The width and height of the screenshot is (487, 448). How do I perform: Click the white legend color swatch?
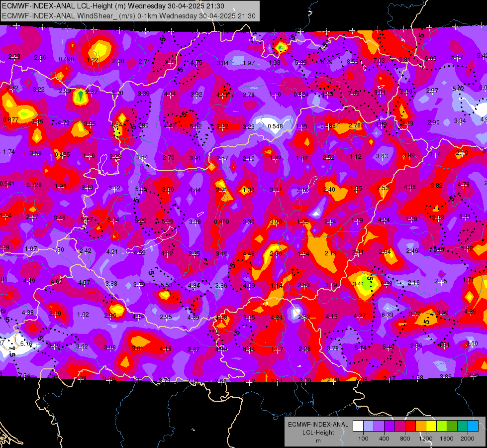coord(358,426)
